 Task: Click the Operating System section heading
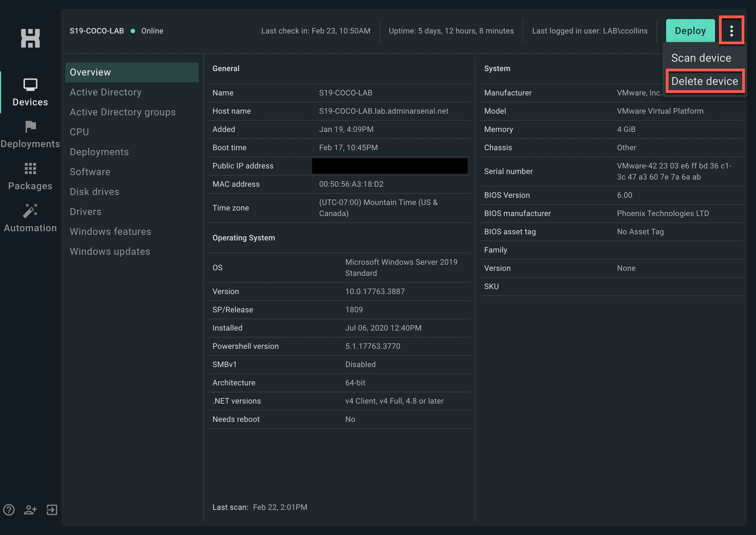[244, 238]
